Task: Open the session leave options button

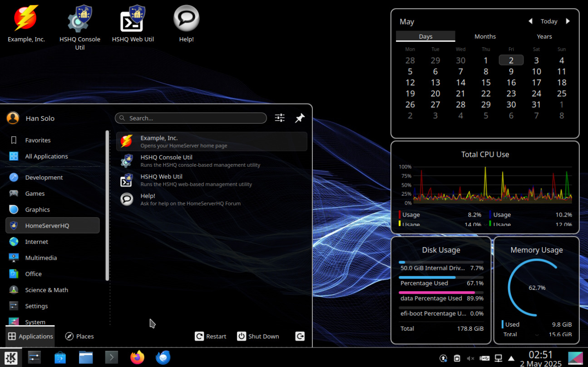Action: 300,336
